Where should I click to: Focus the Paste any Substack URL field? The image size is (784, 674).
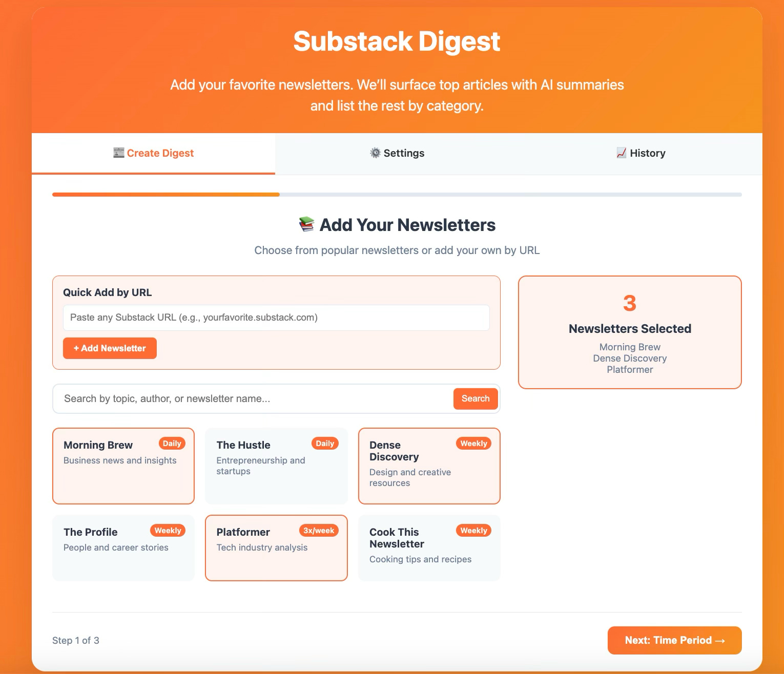276,318
